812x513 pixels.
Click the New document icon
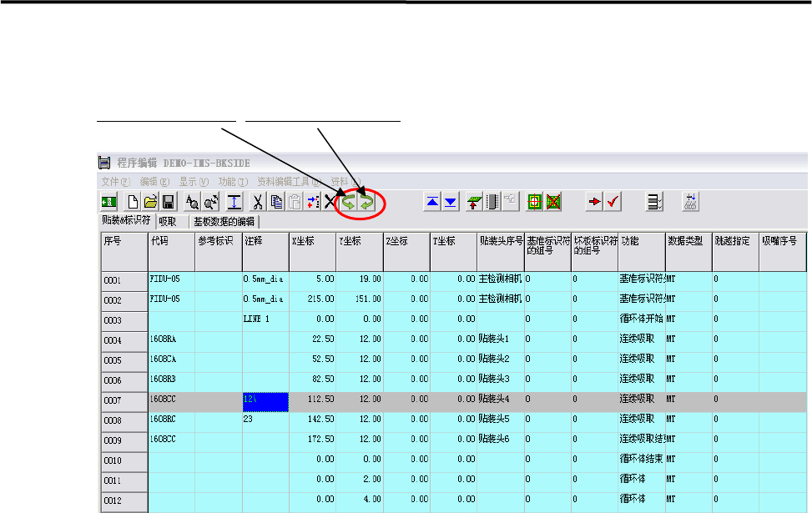(132, 201)
